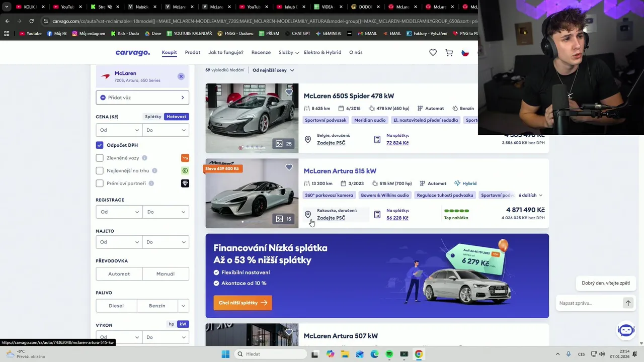Open Elektro & Hybrid menu item
The height and width of the screenshot is (362, 644).
(323, 52)
